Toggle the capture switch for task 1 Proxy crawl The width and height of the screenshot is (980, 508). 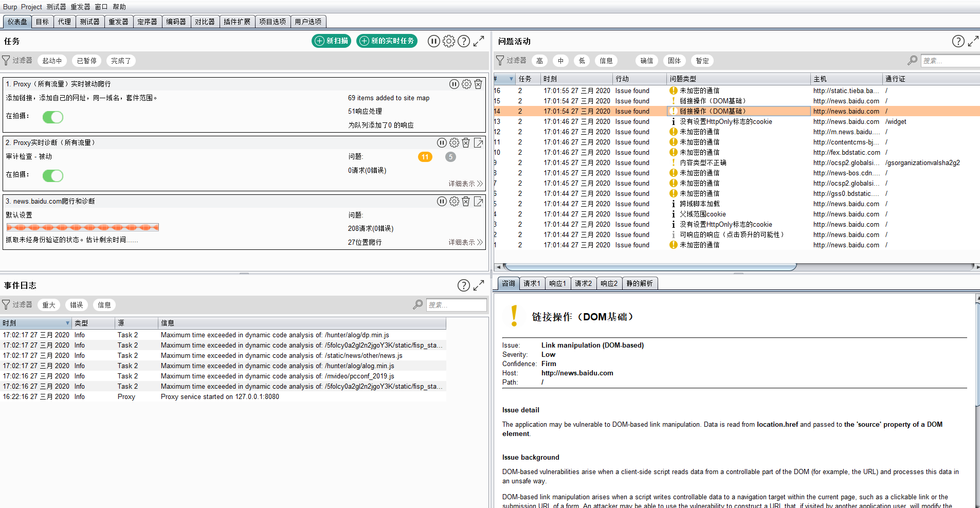[x=53, y=117]
